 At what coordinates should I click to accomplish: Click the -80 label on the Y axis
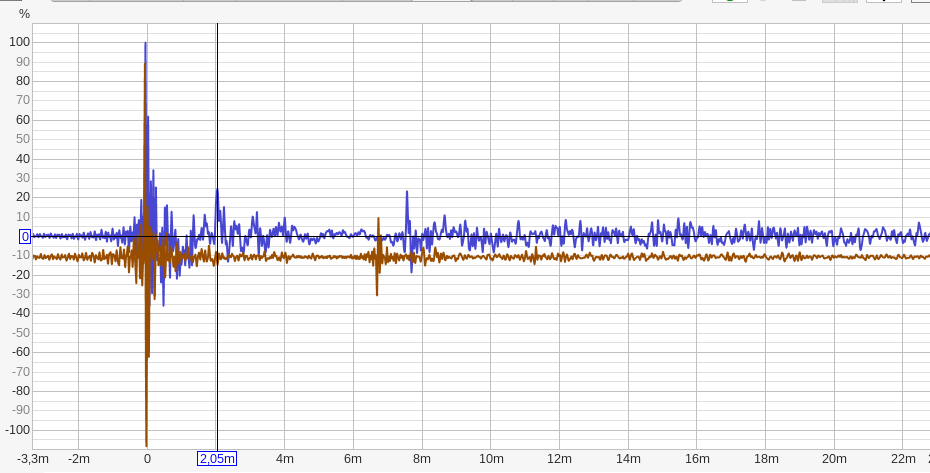tap(20, 391)
